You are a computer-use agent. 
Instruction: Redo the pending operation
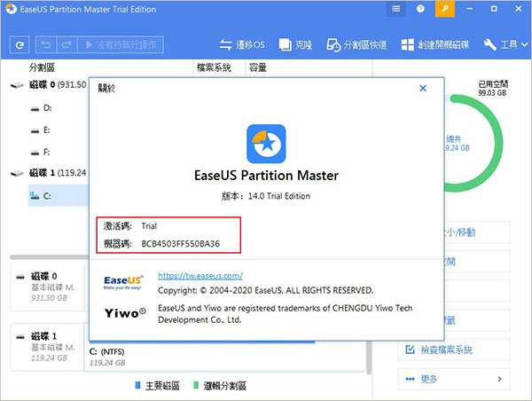click(66, 45)
